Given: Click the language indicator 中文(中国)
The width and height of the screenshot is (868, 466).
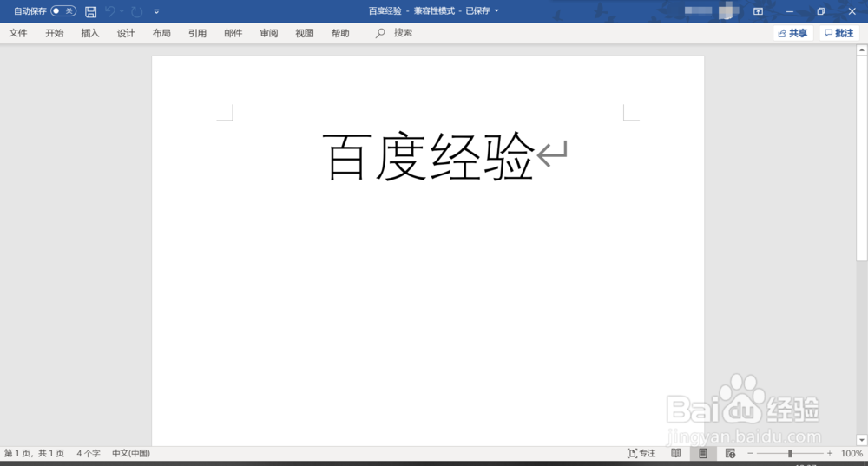Looking at the screenshot, I should pos(131,453).
